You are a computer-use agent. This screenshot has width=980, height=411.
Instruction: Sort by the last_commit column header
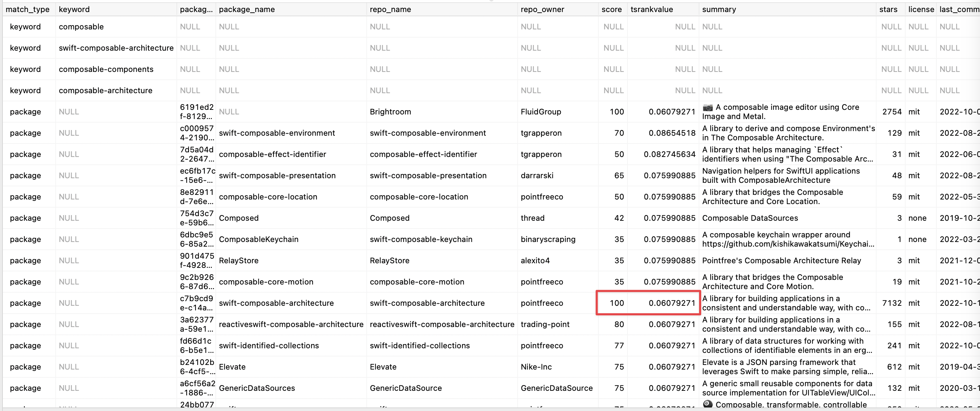pyautogui.click(x=959, y=9)
